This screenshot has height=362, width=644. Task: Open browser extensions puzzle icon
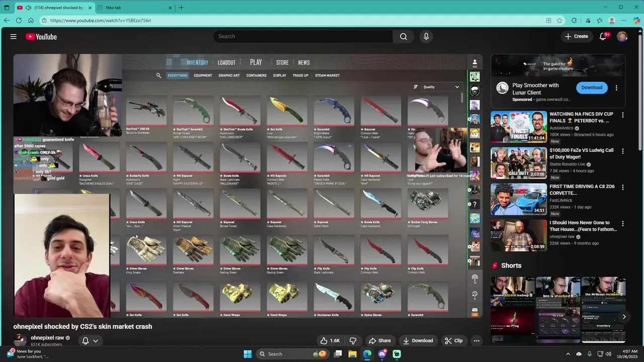click(574, 21)
